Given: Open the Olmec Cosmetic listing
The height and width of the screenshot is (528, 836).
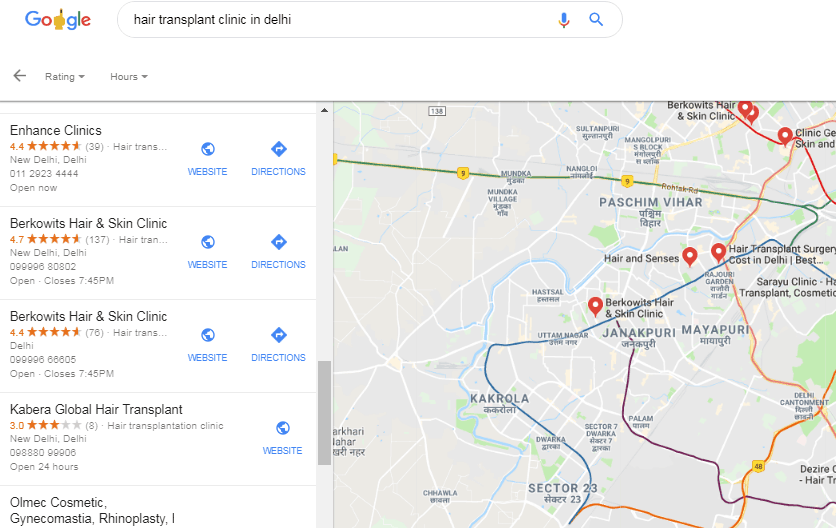Looking at the screenshot, I should tap(92, 510).
